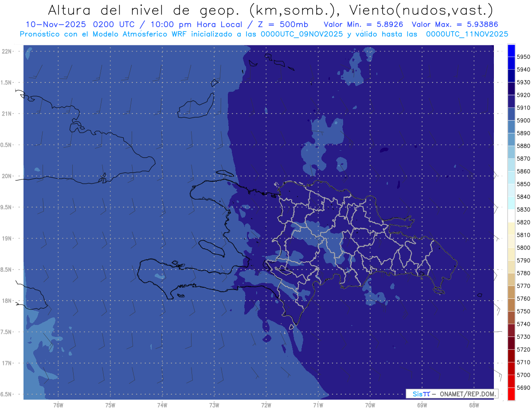The height and width of the screenshot is (411, 532).
Task: Click the '5770' colorbar value
Action: coord(523,286)
